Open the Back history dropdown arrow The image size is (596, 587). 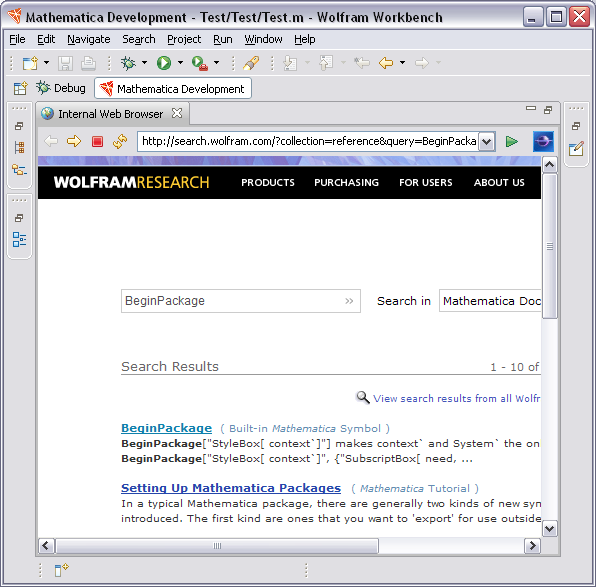[403, 63]
